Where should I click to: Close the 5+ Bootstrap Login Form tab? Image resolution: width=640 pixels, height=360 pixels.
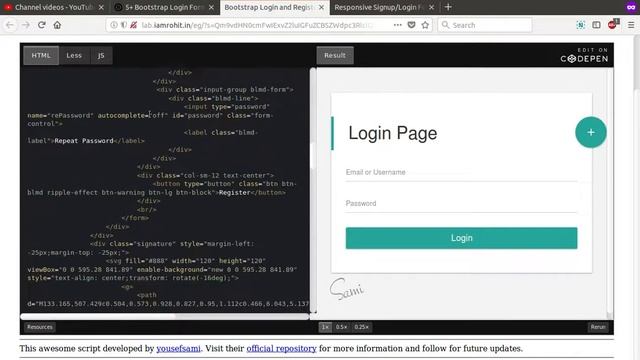[x=211, y=7]
